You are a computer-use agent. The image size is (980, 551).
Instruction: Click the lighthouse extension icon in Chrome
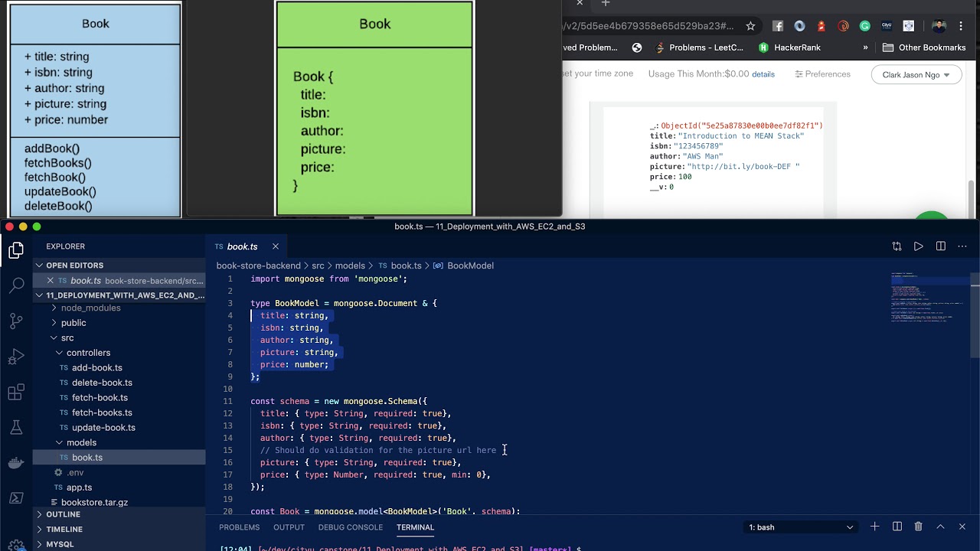[x=822, y=26]
